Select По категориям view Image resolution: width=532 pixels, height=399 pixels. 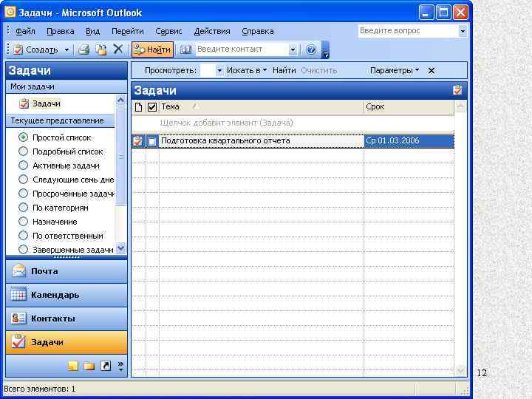[24, 208]
